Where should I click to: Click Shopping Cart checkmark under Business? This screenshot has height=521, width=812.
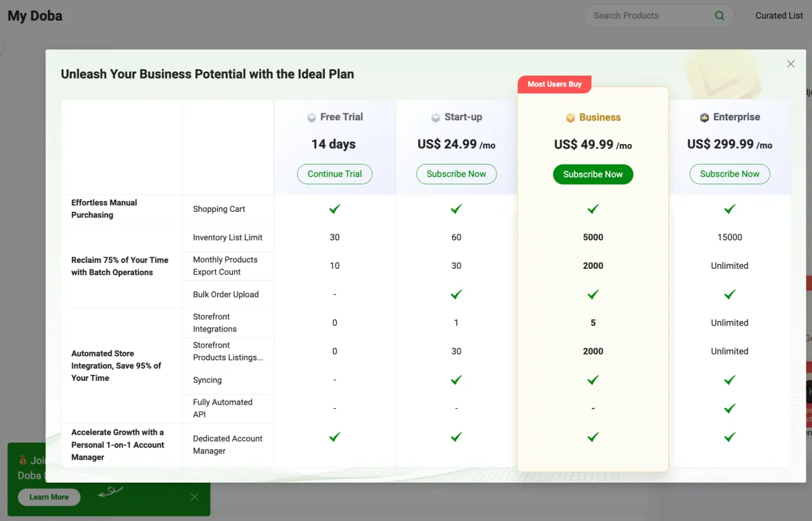tap(593, 209)
